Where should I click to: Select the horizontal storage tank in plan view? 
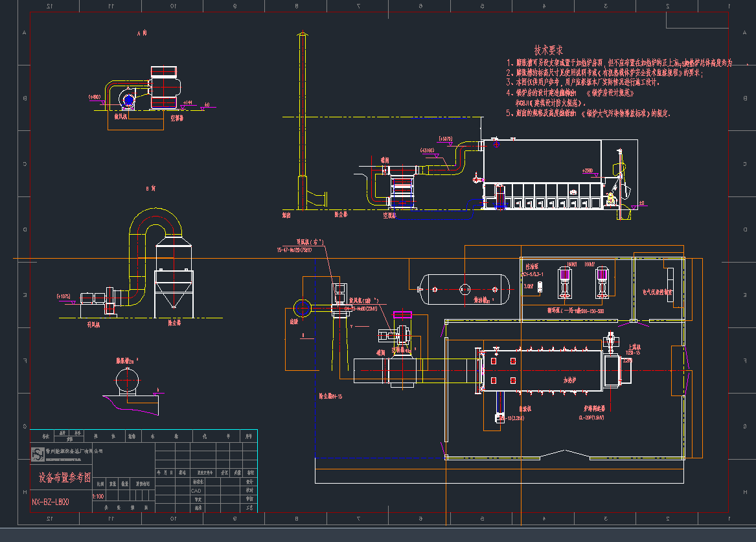pyautogui.click(x=464, y=289)
